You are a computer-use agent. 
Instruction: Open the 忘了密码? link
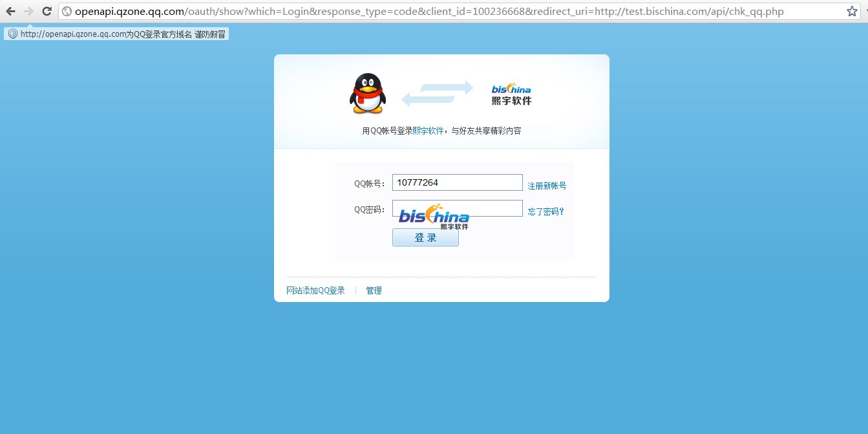coord(546,212)
